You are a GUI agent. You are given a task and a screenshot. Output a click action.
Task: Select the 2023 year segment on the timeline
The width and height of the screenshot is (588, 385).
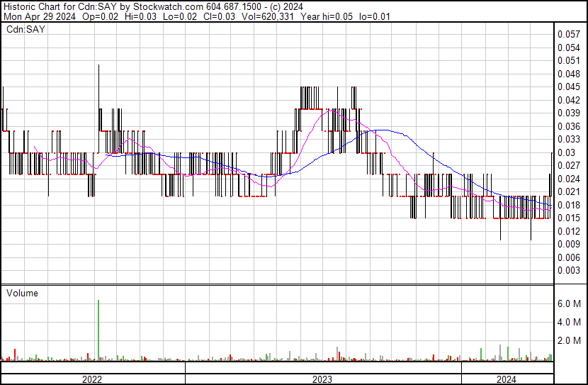[323, 379]
